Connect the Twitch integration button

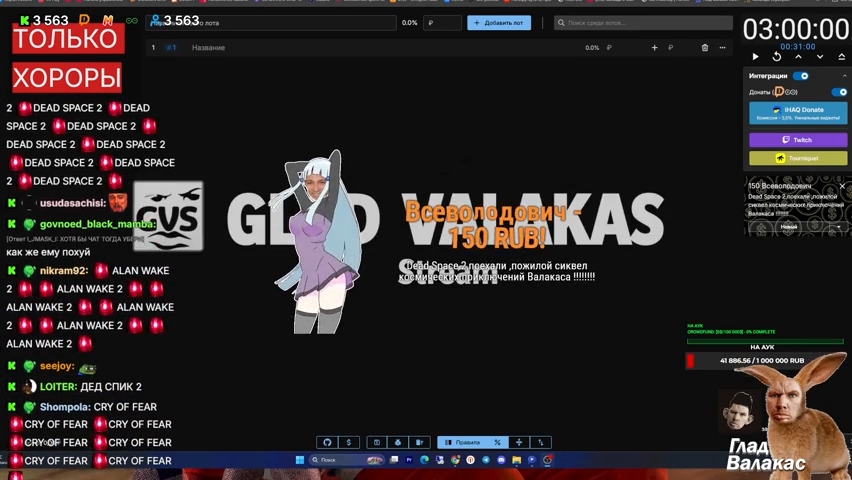pos(798,140)
